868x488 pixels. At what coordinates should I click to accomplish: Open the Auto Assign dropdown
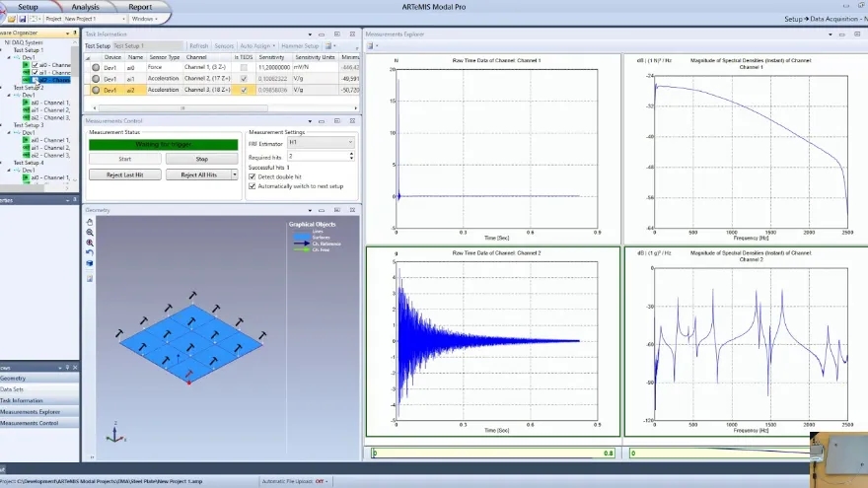[257, 46]
